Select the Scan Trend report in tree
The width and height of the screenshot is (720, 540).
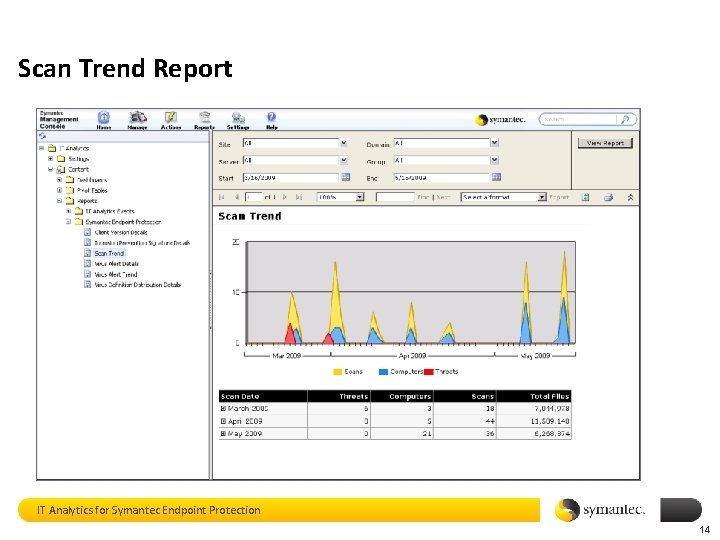coord(109,253)
